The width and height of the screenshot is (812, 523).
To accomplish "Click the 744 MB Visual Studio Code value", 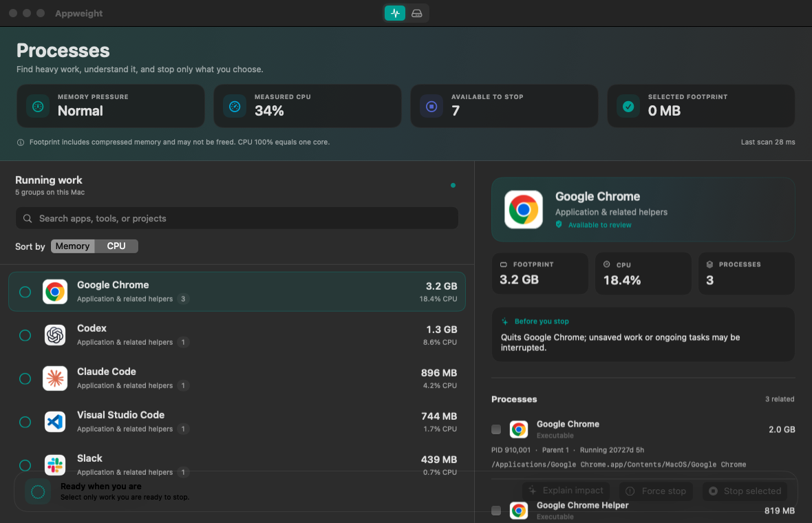I will click(438, 416).
